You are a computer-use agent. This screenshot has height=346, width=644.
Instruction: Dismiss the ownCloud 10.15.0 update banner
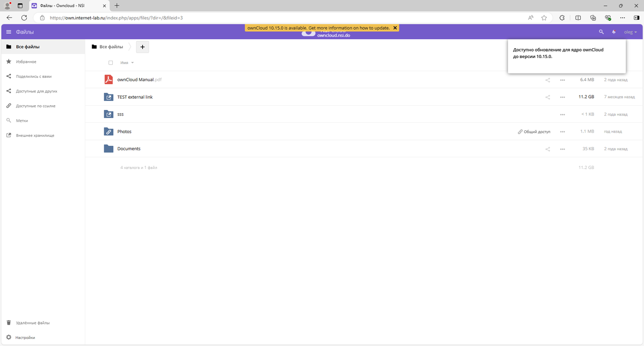[x=395, y=27]
